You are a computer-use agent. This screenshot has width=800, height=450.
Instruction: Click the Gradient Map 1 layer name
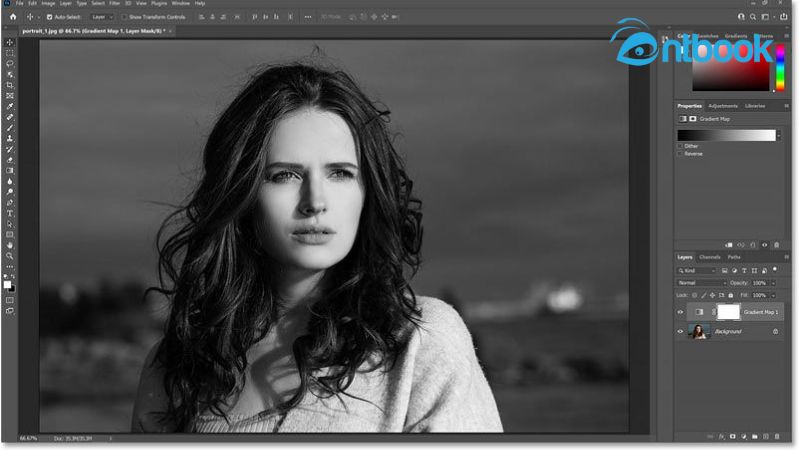coord(761,312)
